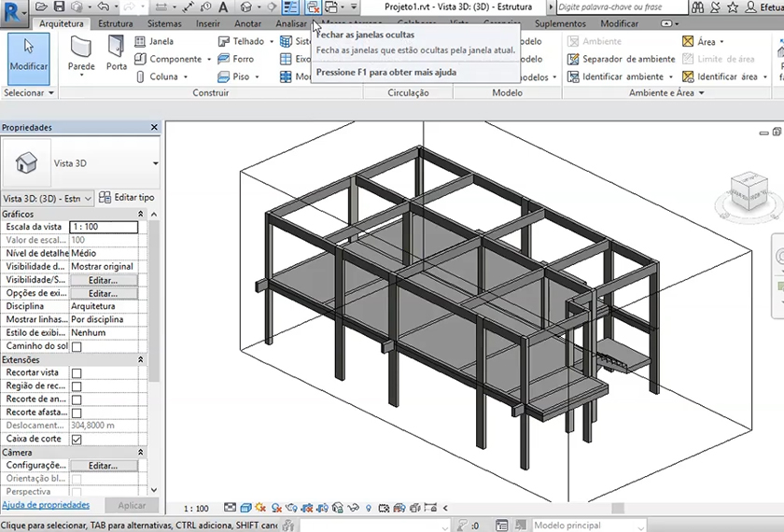Open the Ajuda de propriedades link
This screenshot has width=784, height=532.
pyautogui.click(x=46, y=505)
